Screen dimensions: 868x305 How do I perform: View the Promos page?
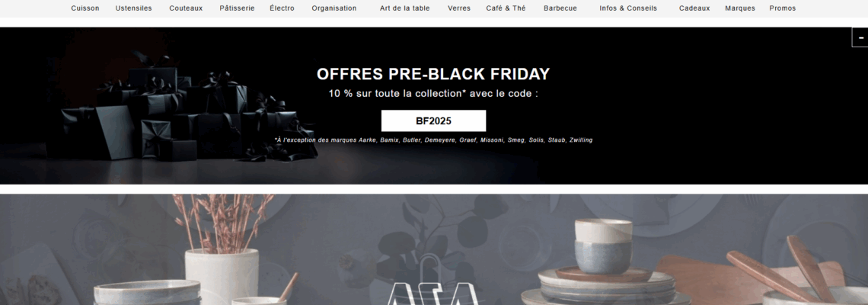783,8
